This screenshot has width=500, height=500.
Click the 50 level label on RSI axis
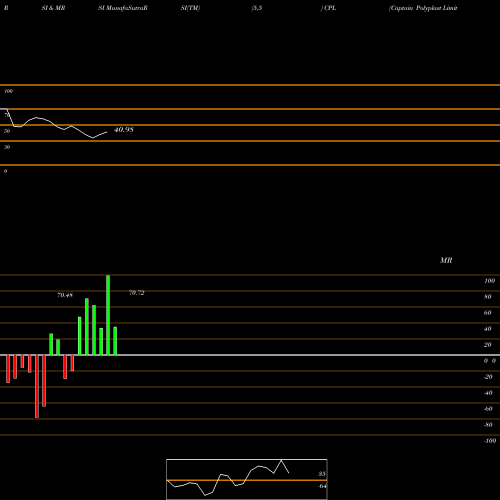point(7,131)
